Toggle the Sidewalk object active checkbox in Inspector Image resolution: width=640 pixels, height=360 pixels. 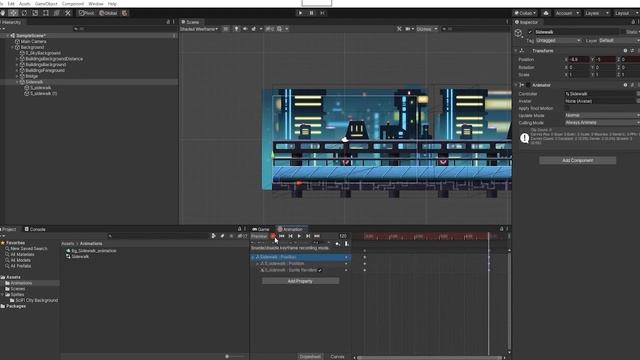[530, 32]
